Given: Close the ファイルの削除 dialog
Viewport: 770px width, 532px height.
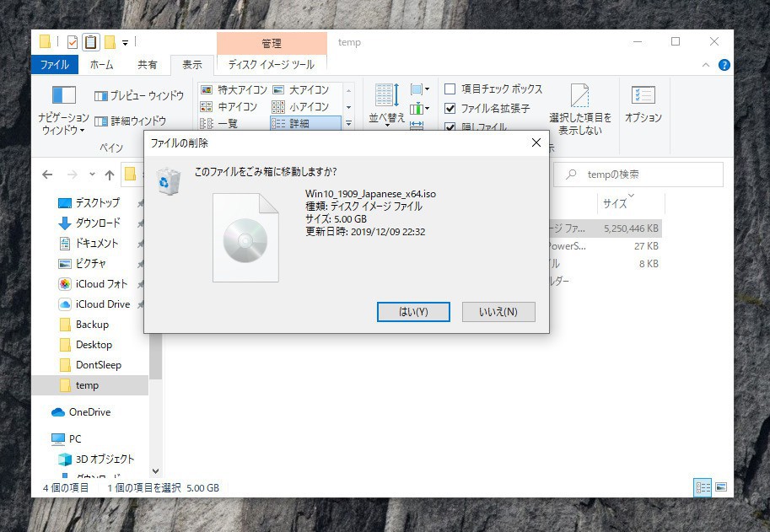Looking at the screenshot, I should (x=536, y=142).
